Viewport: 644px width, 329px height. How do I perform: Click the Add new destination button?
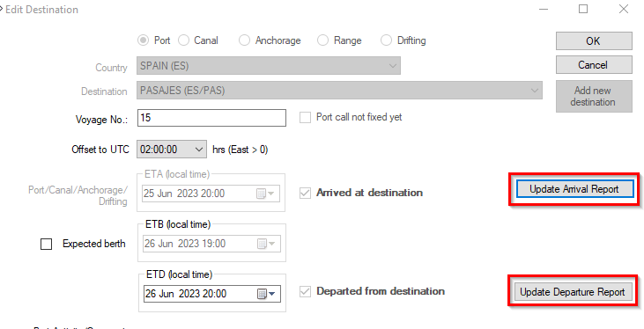pos(594,96)
